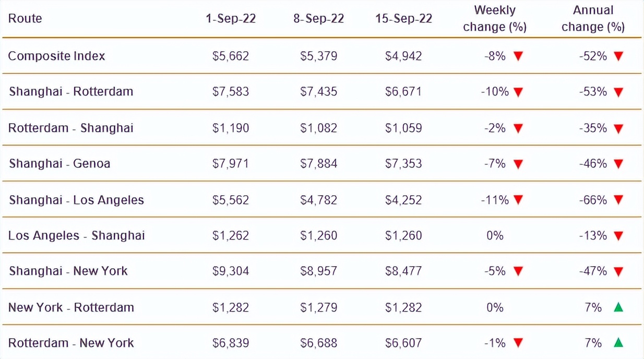Click the red weekly arrow for Rotterdam - New York

click(x=518, y=343)
